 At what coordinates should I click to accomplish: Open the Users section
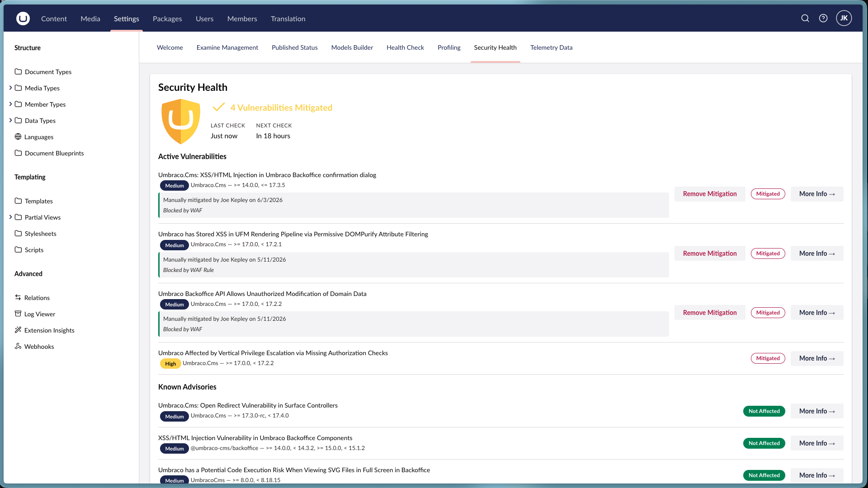tap(204, 19)
